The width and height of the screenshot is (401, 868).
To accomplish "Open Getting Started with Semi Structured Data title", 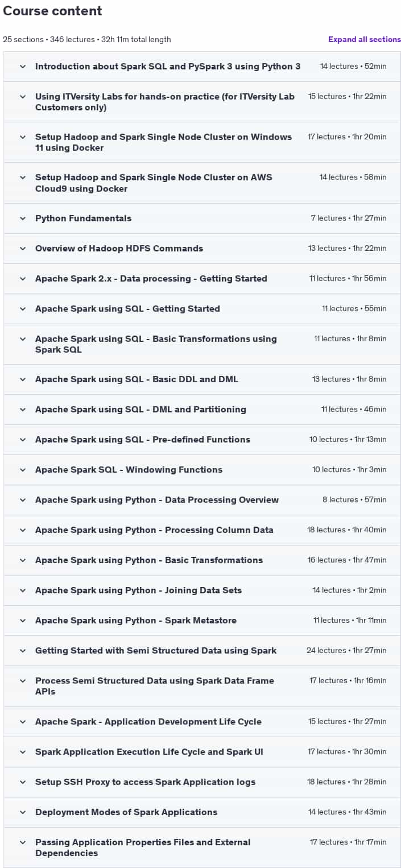I will click(x=156, y=651).
